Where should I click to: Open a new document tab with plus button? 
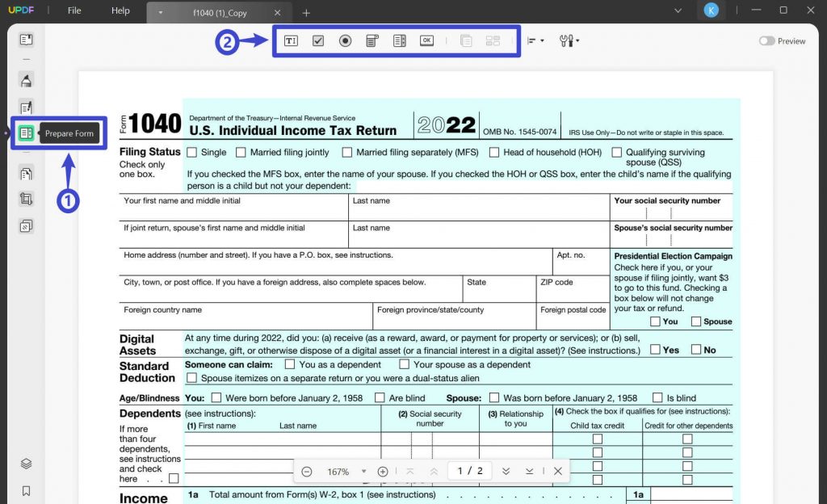point(305,14)
